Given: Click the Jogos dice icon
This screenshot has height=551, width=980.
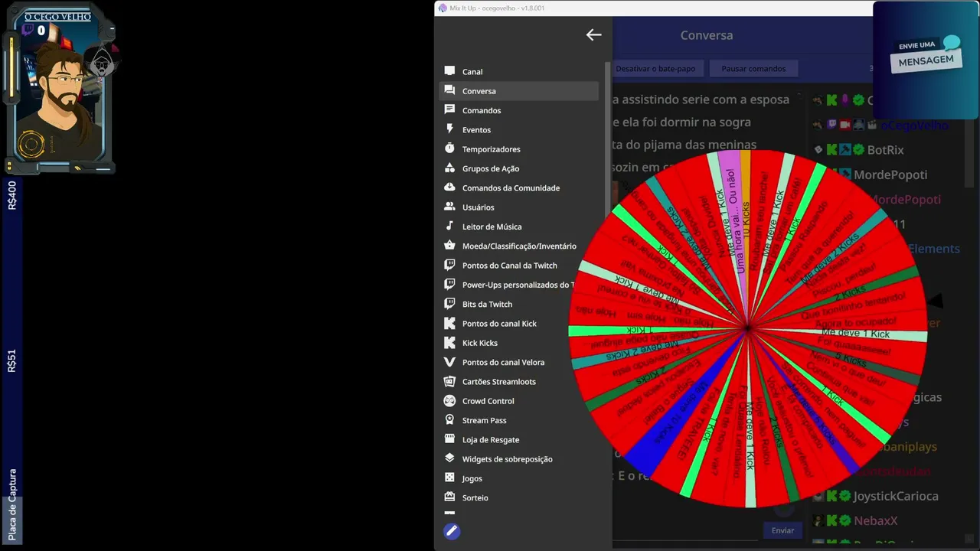Looking at the screenshot, I should [x=449, y=478].
